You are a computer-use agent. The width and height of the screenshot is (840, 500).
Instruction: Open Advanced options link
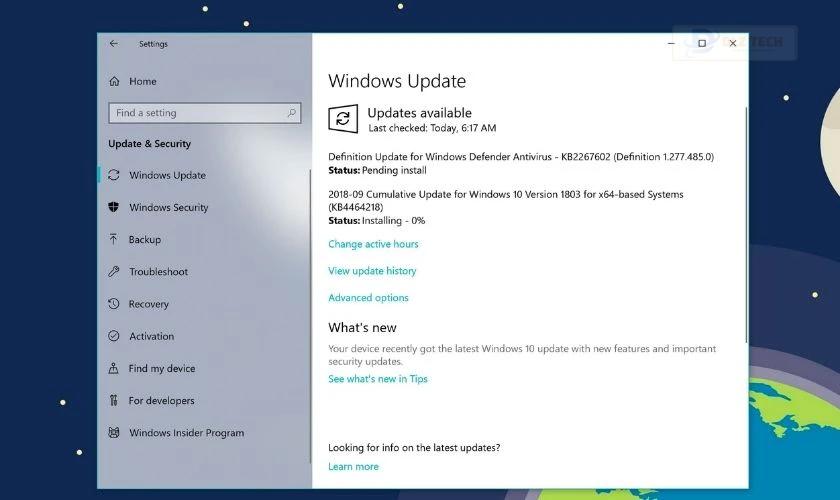[x=368, y=297]
